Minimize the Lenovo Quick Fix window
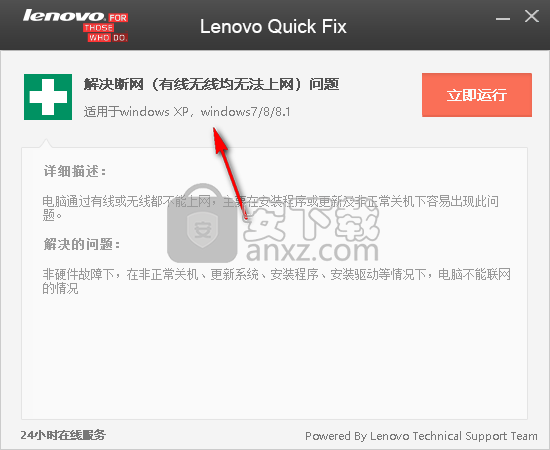550x450 pixels. pos(503,18)
